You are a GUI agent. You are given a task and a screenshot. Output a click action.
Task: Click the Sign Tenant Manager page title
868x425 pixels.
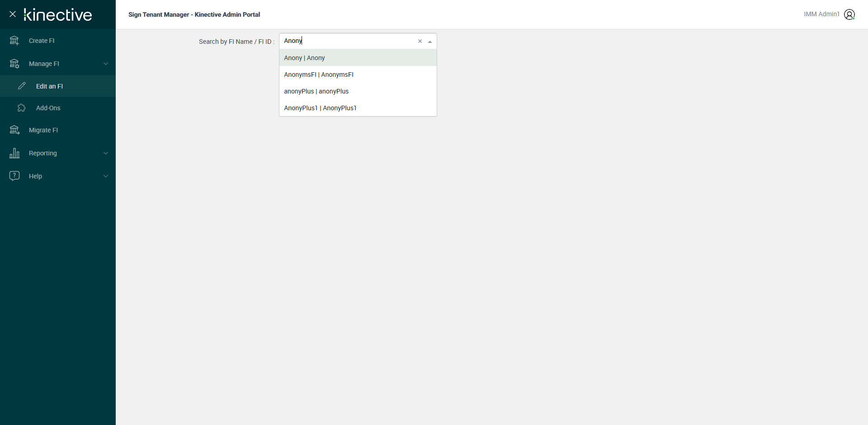[x=194, y=14]
